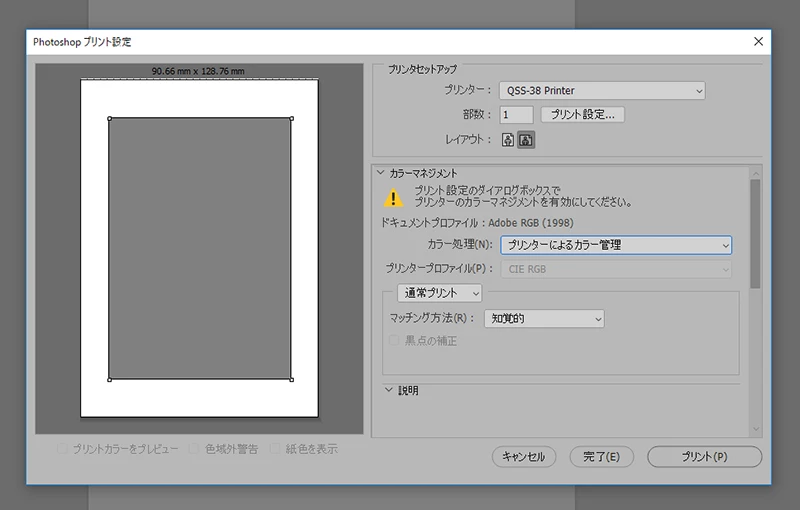
Task: Click the scrollbar up arrow
Action: [x=756, y=173]
